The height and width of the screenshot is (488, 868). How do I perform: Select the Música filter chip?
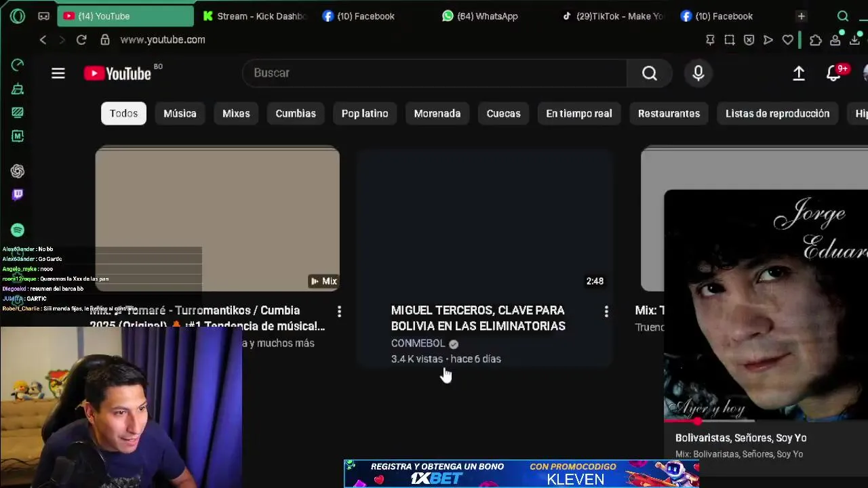pos(180,113)
